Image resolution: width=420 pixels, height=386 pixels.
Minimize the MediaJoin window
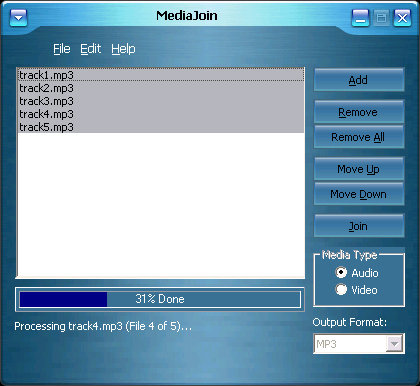click(360, 18)
